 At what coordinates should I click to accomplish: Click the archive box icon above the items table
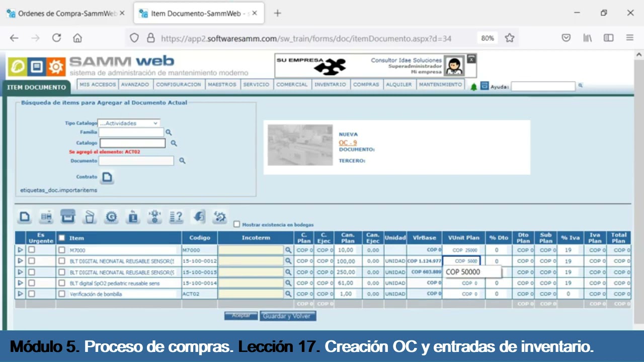pos(67,217)
